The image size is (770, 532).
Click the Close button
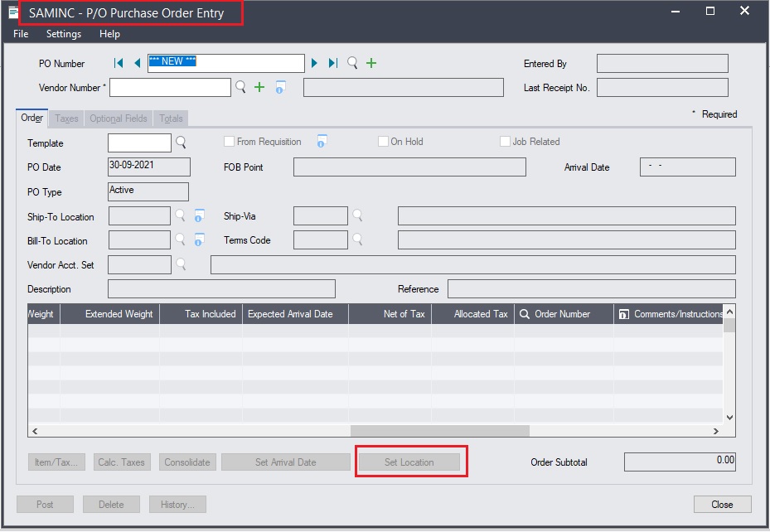click(x=723, y=505)
